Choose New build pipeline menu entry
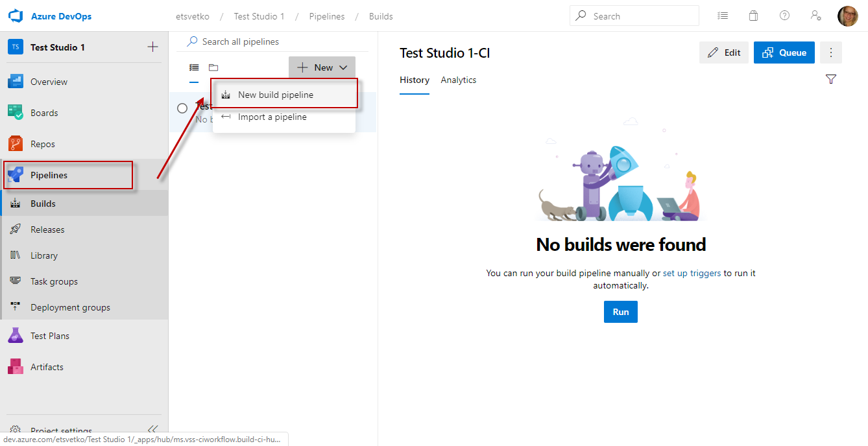 (x=284, y=95)
